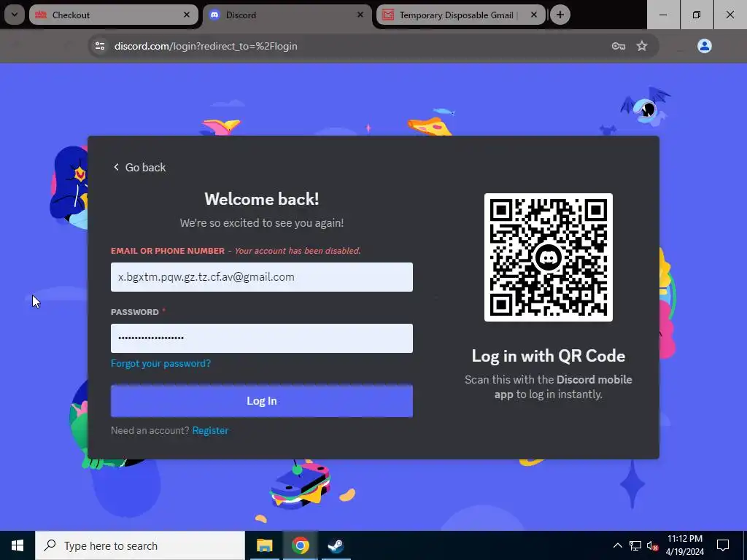Open a new browser tab
747x560 pixels.
tap(560, 15)
